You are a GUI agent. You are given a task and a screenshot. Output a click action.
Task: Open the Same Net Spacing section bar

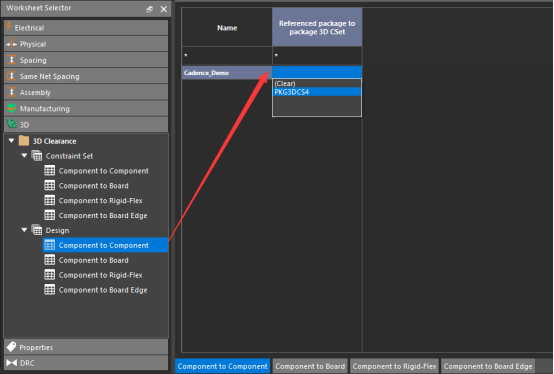pyautogui.click(x=86, y=76)
